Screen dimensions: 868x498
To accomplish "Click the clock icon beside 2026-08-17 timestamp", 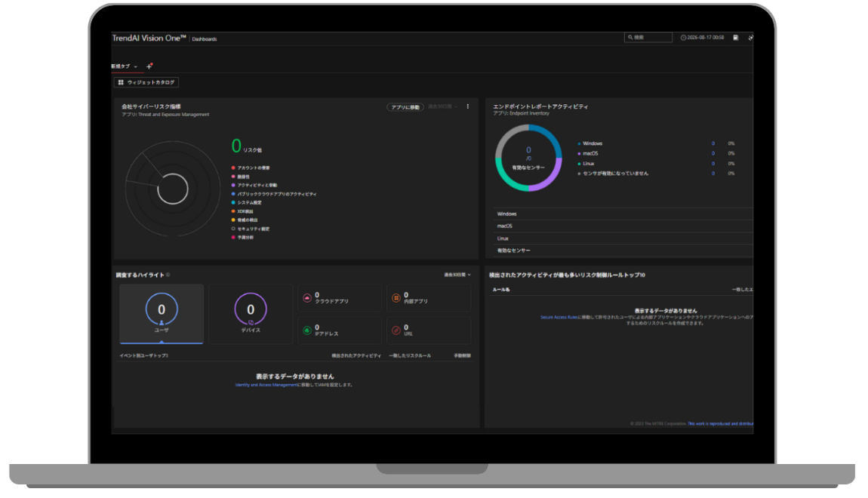I will 683,38.
